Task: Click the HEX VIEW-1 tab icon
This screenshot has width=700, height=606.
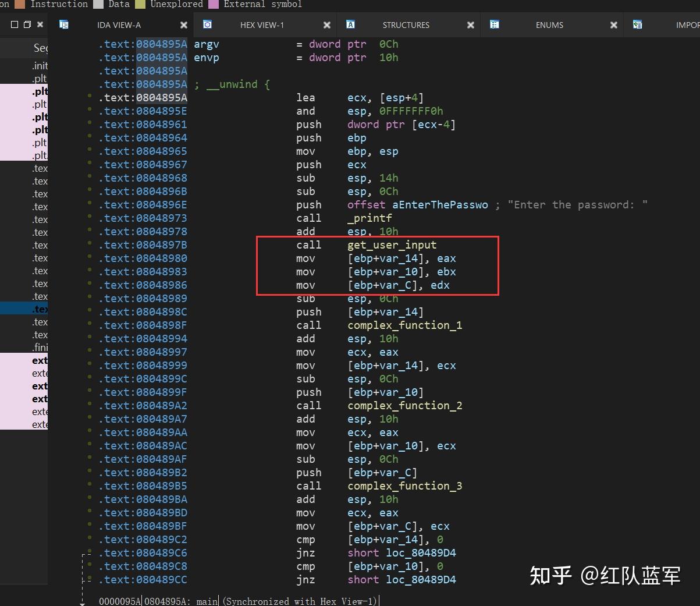Action: click(x=207, y=24)
